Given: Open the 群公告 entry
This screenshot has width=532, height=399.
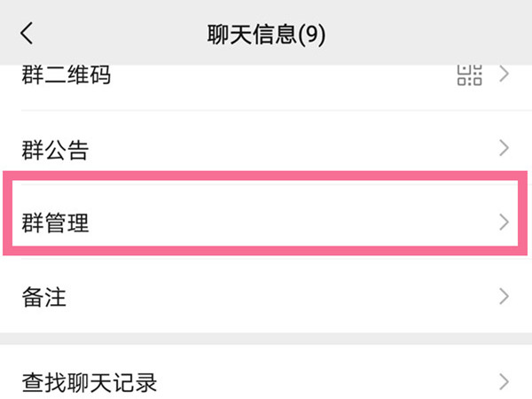Looking at the screenshot, I should pos(55,150).
